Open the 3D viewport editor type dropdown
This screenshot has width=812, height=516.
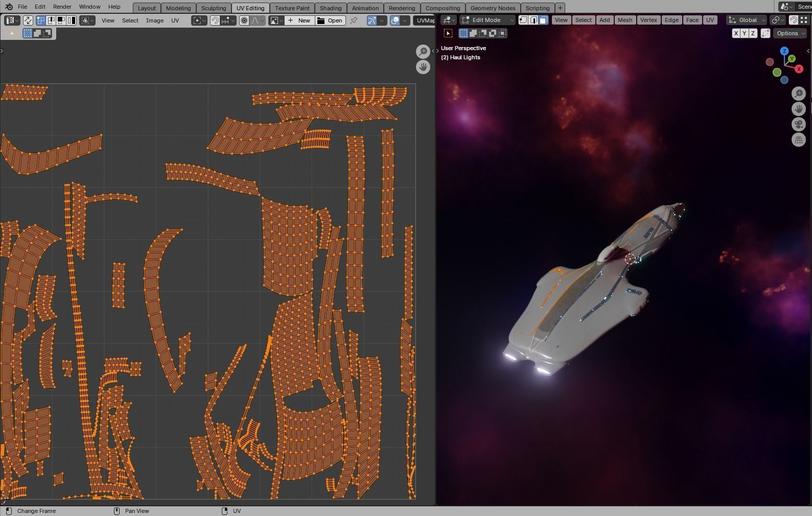click(x=449, y=20)
